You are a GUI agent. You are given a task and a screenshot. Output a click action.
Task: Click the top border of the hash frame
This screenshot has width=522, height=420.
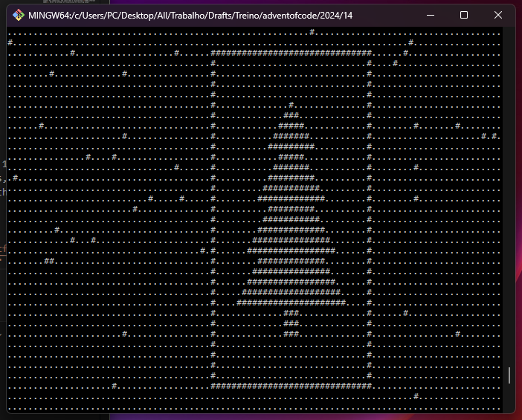[291, 54]
